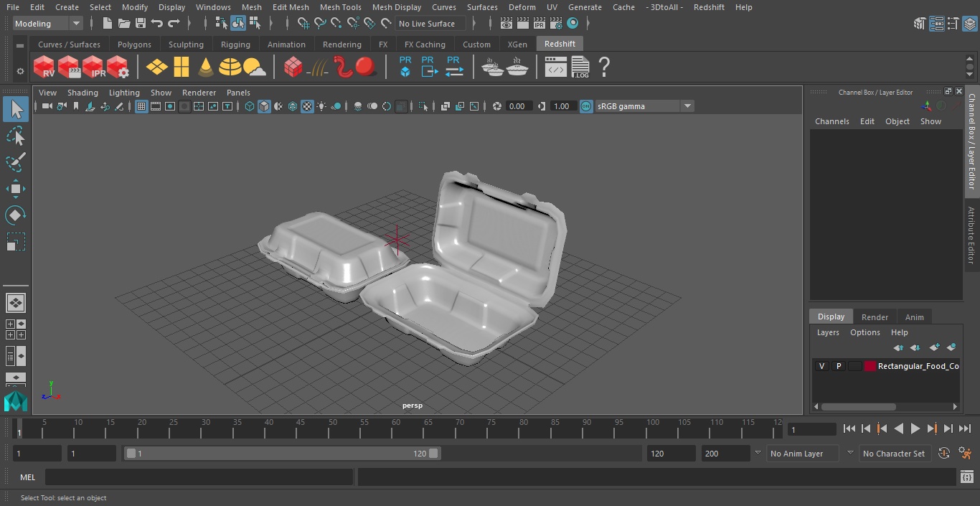
Task: Activate the Paint selection tool
Action: pyautogui.click(x=16, y=162)
